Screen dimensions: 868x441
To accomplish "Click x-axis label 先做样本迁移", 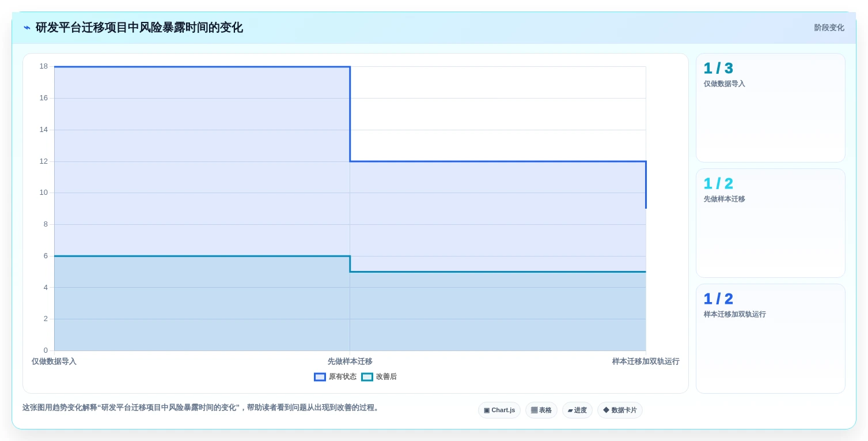I will 350,361.
